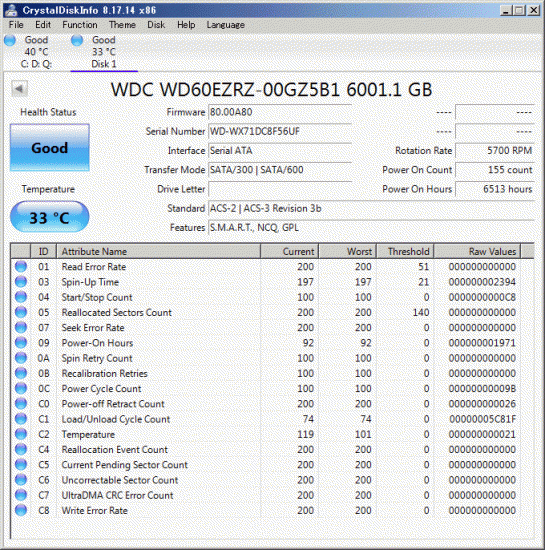Click the Threshold column header
The width and height of the screenshot is (545, 550).
[405, 251]
